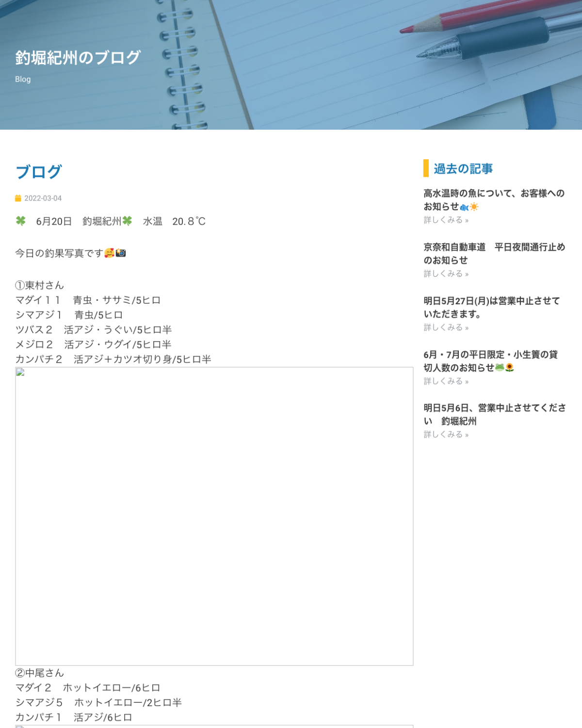Click the camera emoji after 今日の釣果写真です
This screenshot has width=582, height=728.
121,253
